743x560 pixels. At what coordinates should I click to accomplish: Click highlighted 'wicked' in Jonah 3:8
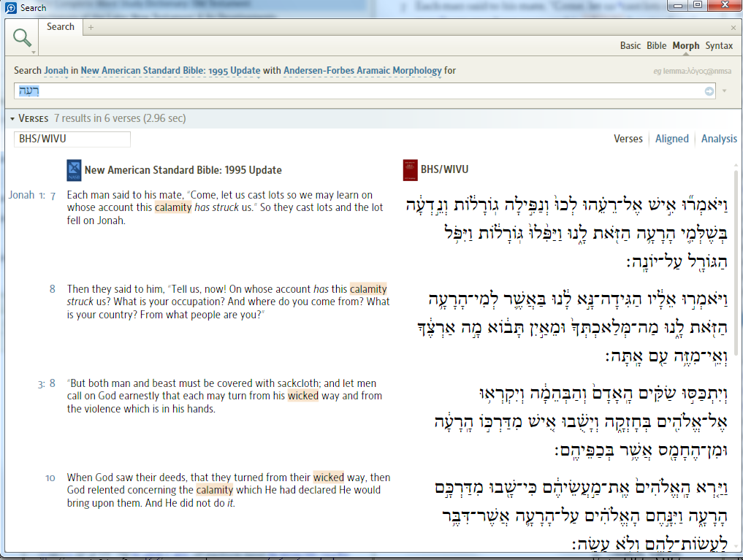[303, 396]
